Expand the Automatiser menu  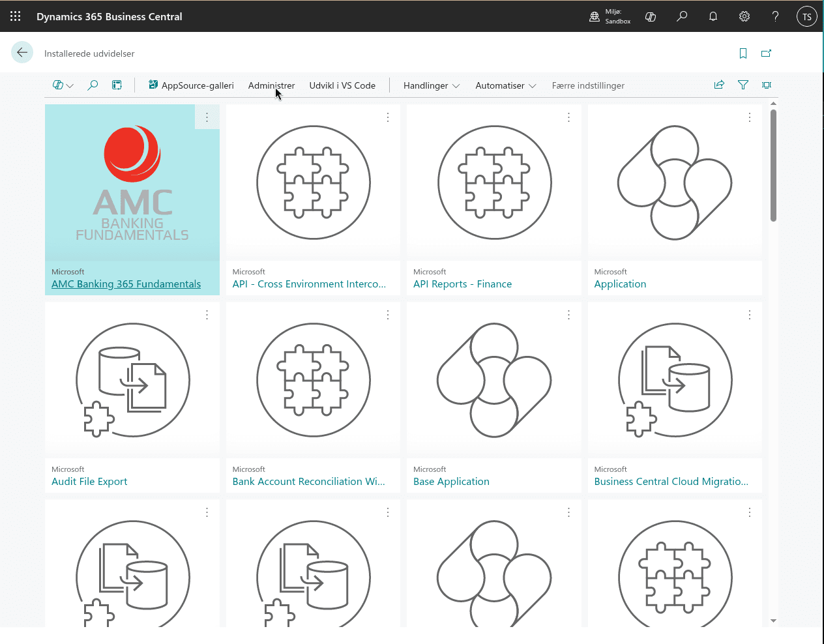(506, 85)
